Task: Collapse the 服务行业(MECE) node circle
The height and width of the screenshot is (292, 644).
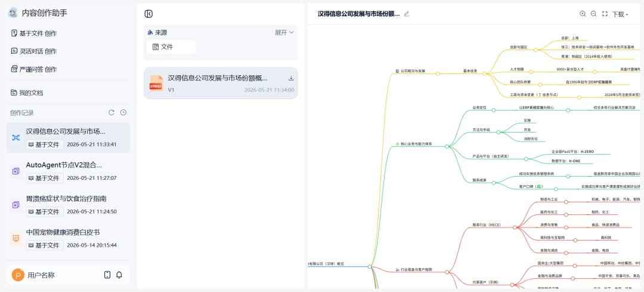Action: pyautogui.click(x=513, y=228)
